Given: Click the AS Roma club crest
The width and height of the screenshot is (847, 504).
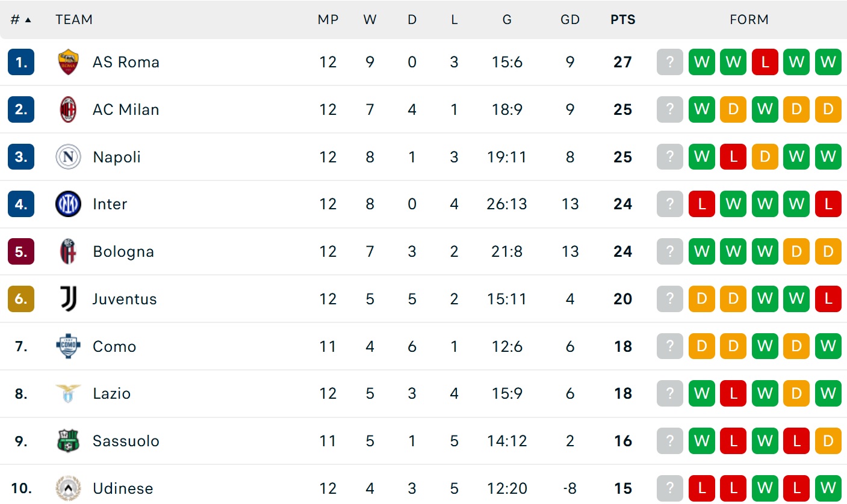Looking at the screenshot, I should click(x=68, y=62).
